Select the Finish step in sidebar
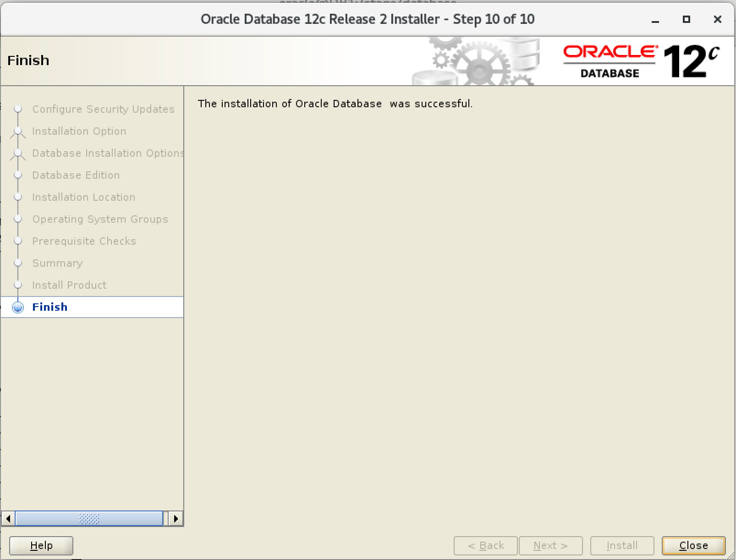Screen dimensions: 736x560 (x=50, y=307)
